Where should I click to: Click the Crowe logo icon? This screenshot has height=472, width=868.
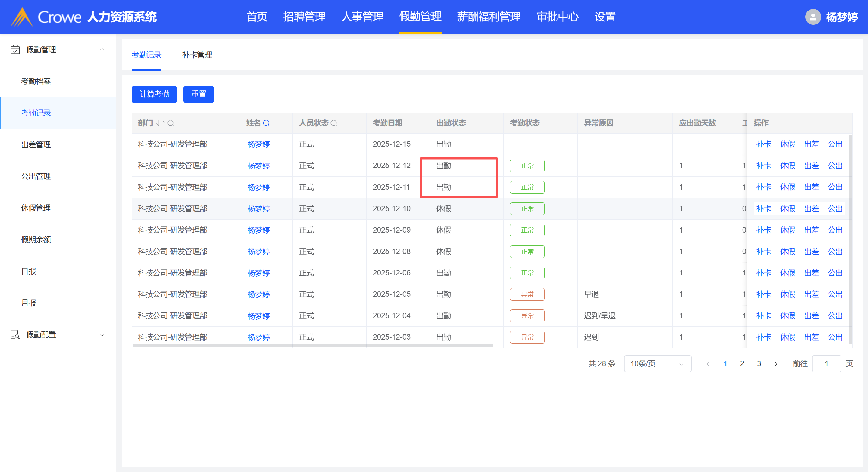point(22,17)
